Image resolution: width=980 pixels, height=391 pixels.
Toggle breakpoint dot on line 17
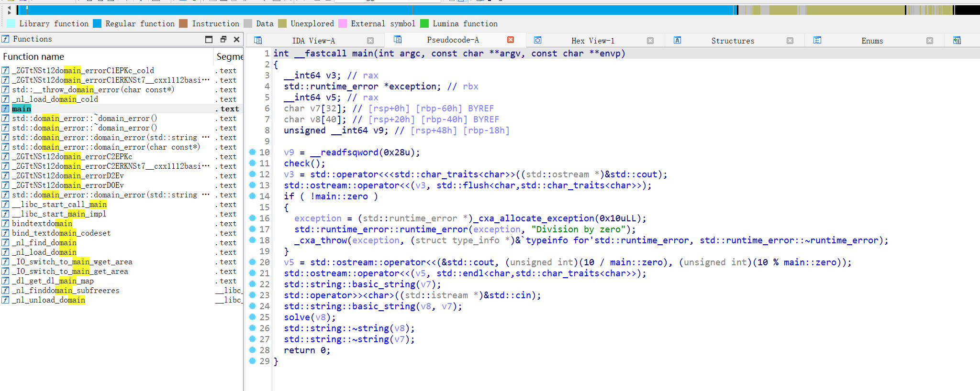coord(252,229)
